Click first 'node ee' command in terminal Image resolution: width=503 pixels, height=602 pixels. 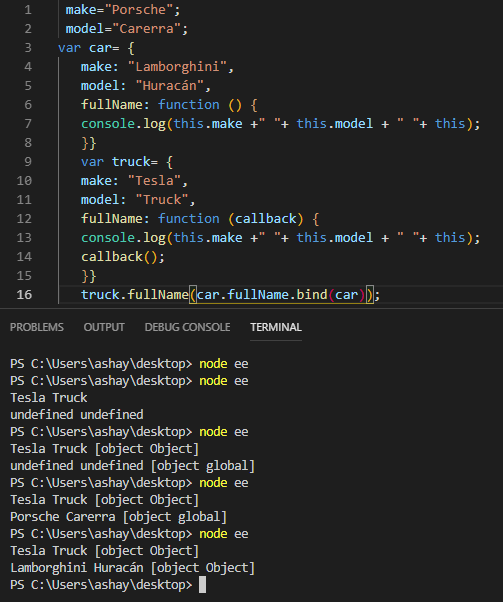pyautogui.click(x=223, y=364)
